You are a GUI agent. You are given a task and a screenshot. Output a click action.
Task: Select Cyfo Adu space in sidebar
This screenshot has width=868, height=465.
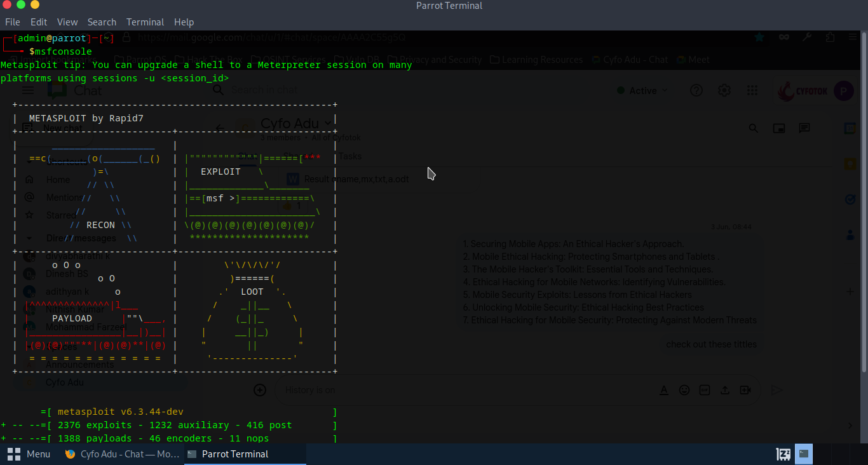[64, 382]
